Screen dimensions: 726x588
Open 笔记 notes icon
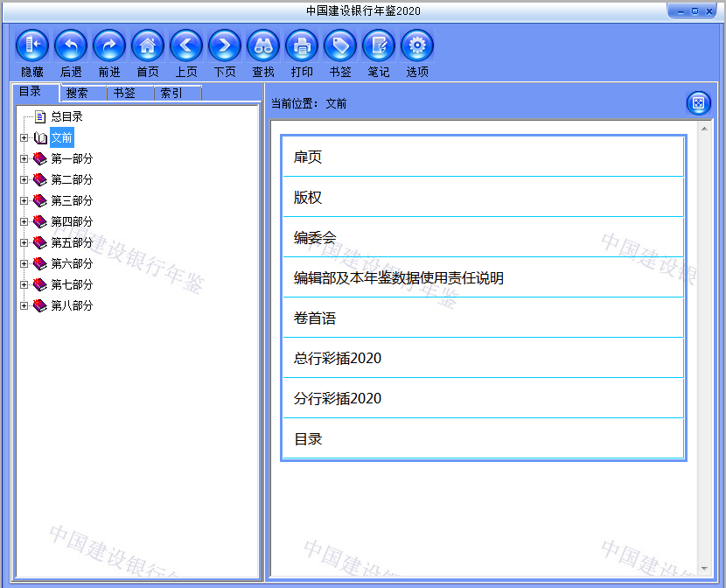pyautogui.click(x=379, y=45)
